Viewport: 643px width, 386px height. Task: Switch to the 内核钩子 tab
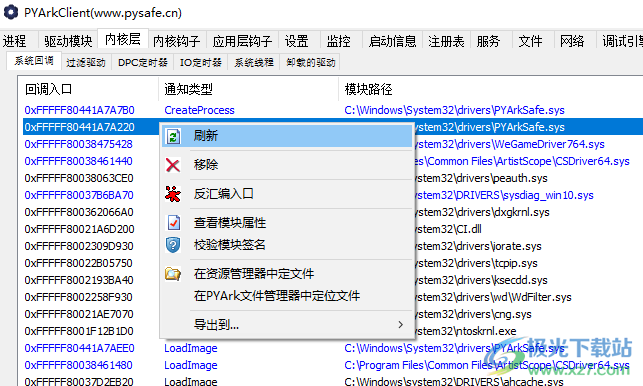[x=177, y=41]
